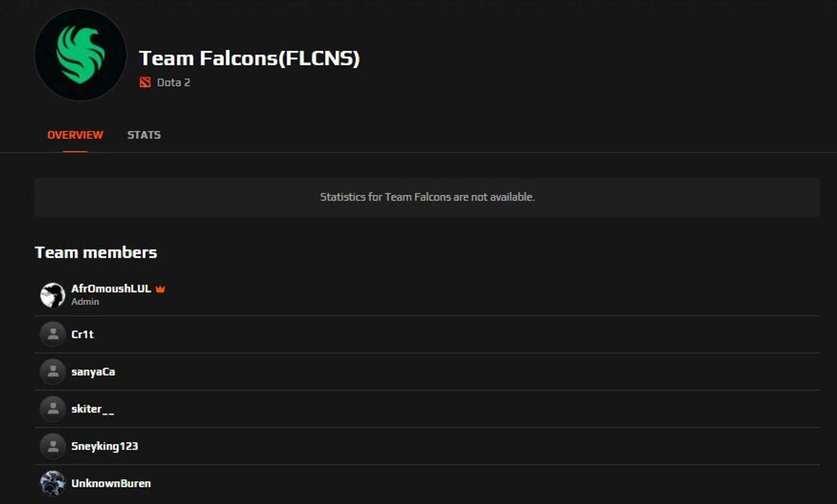Open UnknownBuren's profile avatar

tap(53, 483)
